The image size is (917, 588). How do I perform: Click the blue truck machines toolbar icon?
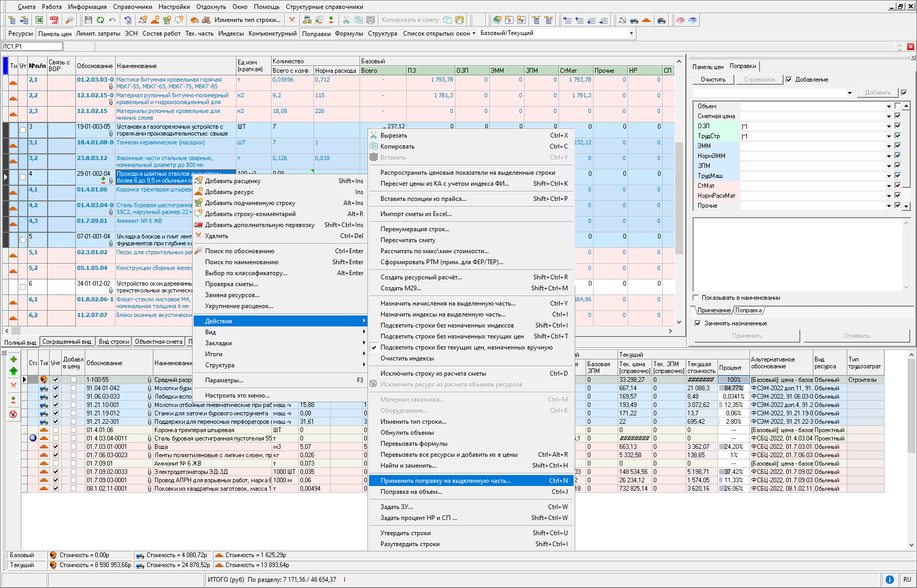click(634, 20)
